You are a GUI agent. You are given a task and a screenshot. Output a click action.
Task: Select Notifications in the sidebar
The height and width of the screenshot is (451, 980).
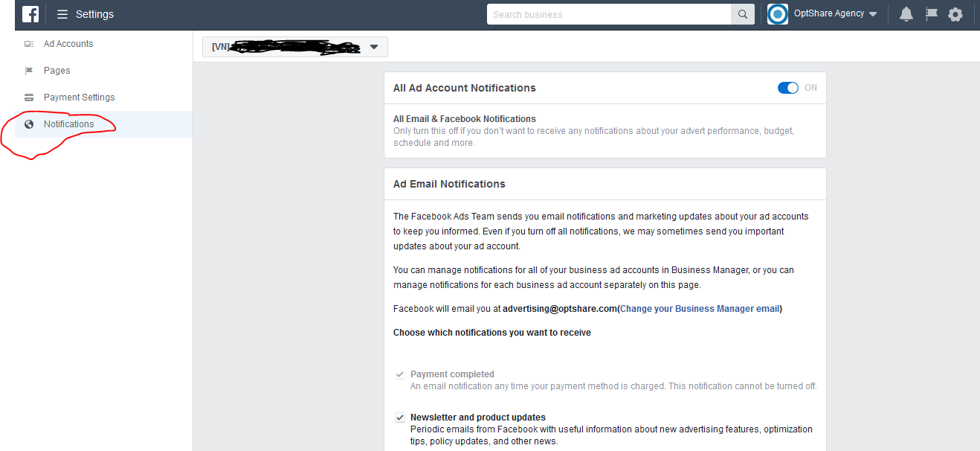pos(104,124)
